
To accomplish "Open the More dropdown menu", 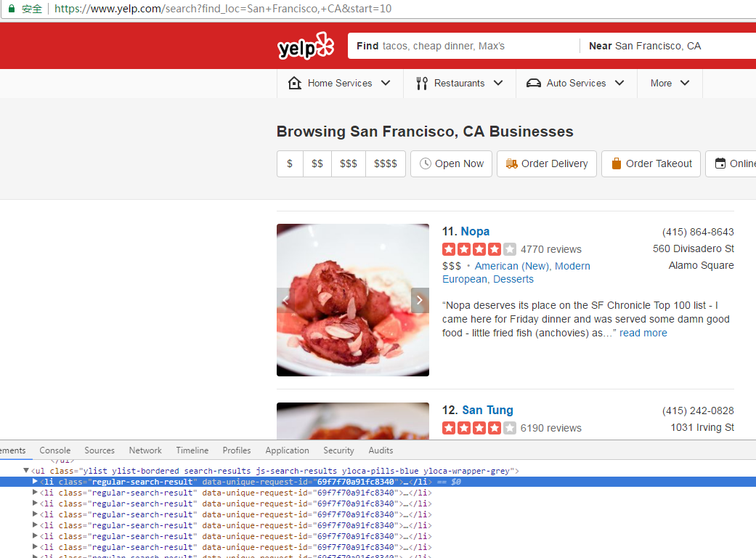I will 670,83.
